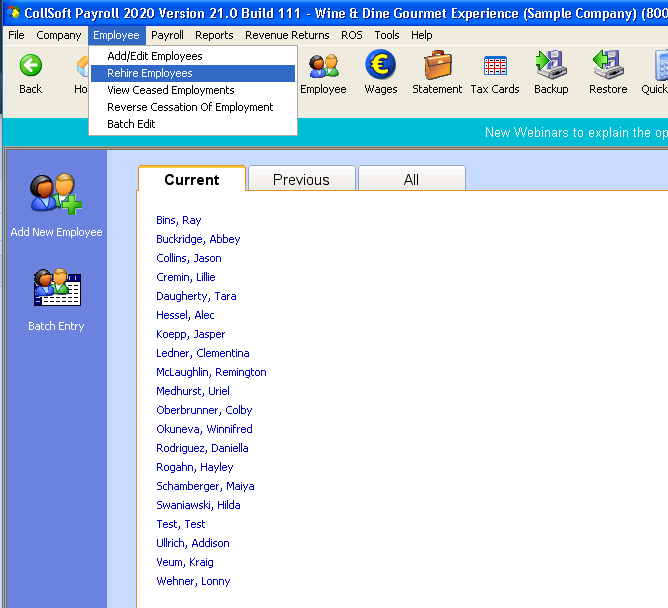The width and height of the screenshot is (668, 608).
Task: Open the Payroll menu
Action: [x=167, y=35]
